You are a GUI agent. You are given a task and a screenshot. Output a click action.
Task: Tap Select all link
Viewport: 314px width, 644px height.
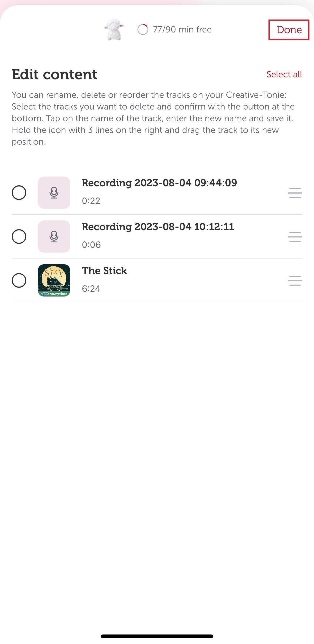coord(284,74)
